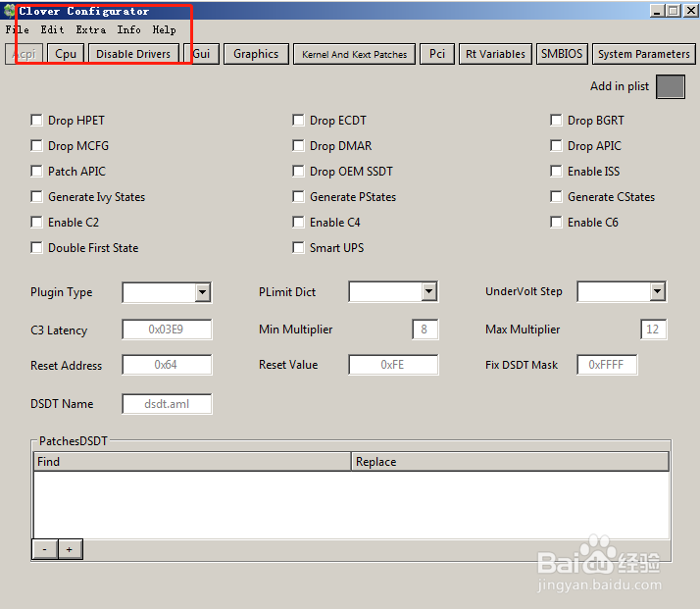Switch to the Cpu tab
The width and height of the screenshot is (700, 609).
pos(66,54)
